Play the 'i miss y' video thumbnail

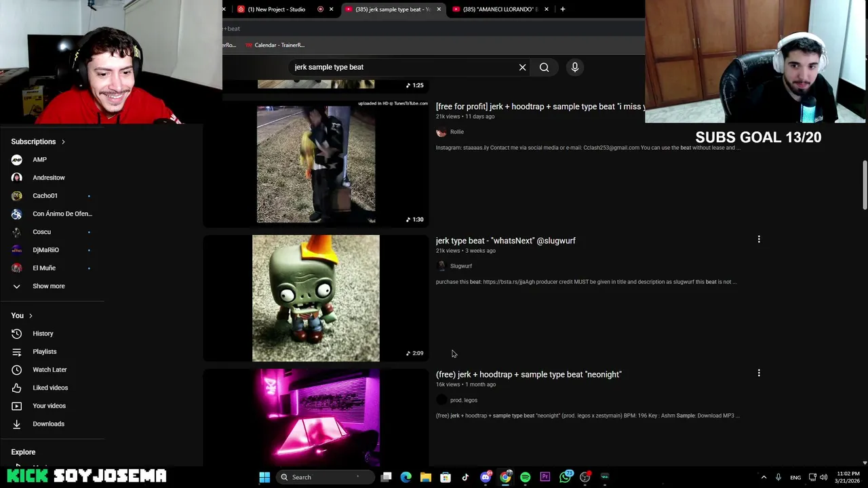(x=316, y=164)
